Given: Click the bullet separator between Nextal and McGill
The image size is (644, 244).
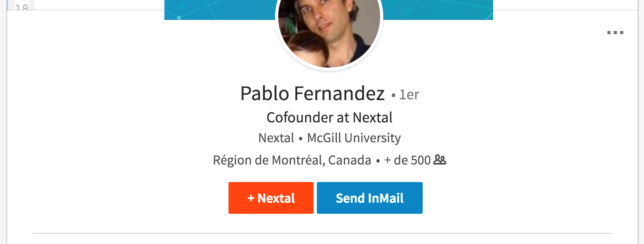Looking at the screenshot, I should pyautogui.click(x=301, y=138).
